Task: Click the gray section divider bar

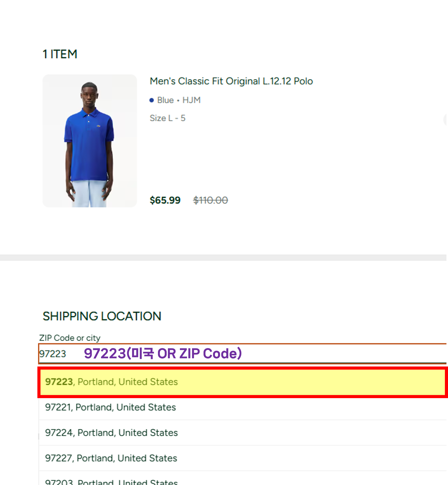Action: coord(223,257)
